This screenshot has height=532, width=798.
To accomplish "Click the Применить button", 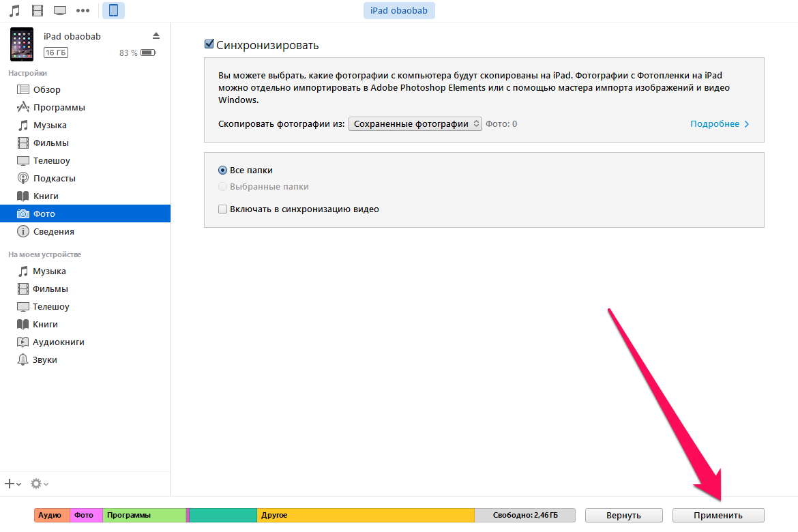I will [x=718, y=516].
